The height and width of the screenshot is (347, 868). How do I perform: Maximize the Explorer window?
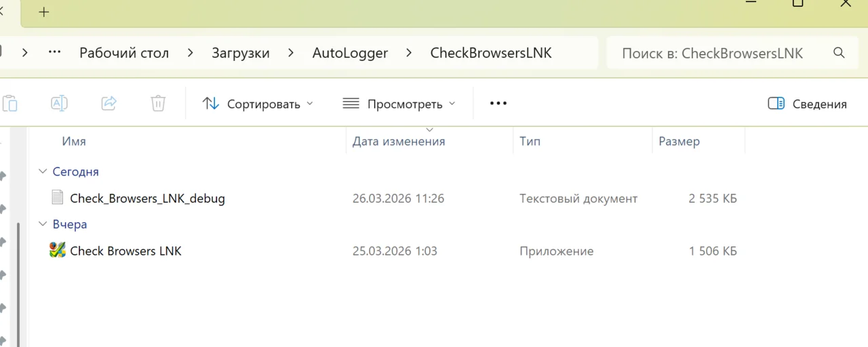tap(798, 3)
